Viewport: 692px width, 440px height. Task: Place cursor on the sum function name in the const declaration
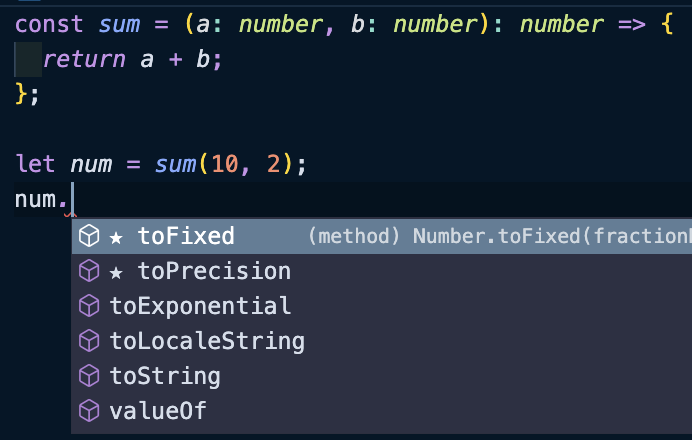[x=119, y=24]
